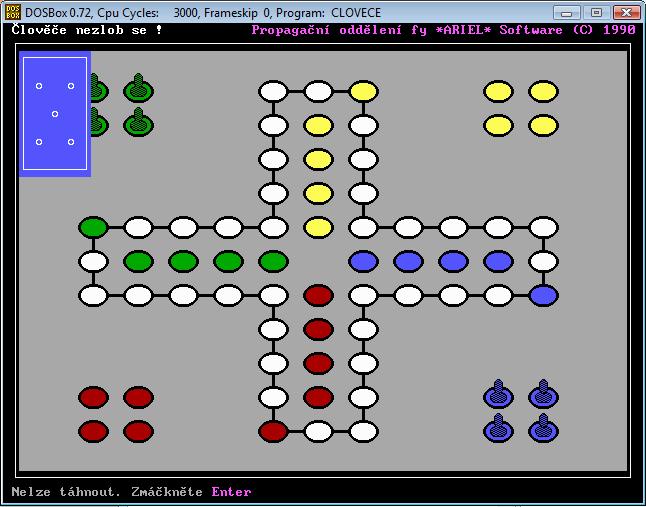
Task: Pick the top-right blue pawn in blue home
Action: coord(542,393)
